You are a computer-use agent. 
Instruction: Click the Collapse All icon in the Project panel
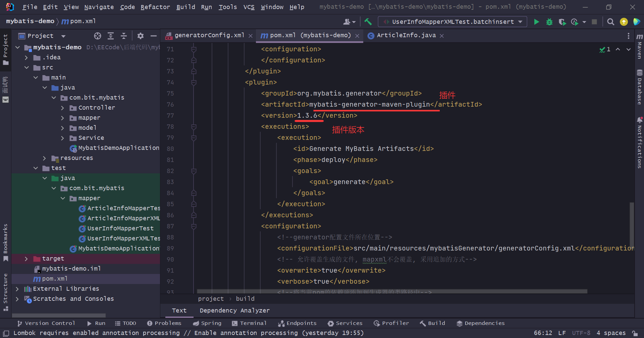(124, 36)
